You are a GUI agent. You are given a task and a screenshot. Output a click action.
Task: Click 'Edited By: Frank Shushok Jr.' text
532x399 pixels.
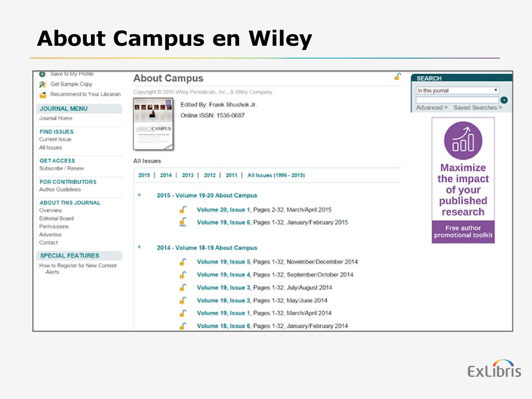tap(219, 104)
